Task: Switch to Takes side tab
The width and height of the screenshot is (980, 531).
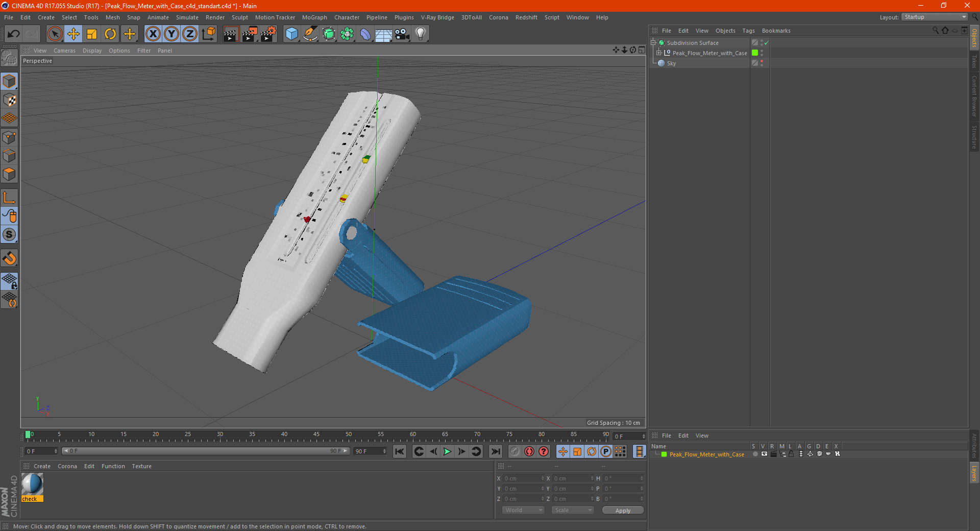Action: pos(974,62)
